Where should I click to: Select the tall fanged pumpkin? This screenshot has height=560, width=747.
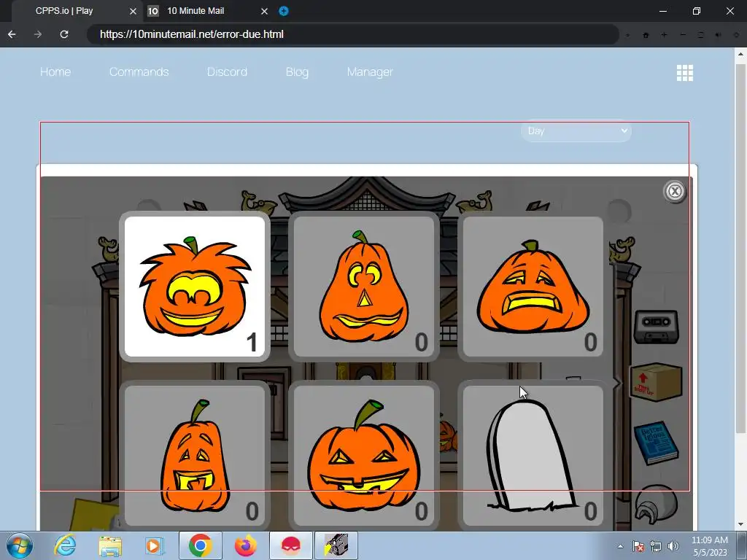pos(194,456)
